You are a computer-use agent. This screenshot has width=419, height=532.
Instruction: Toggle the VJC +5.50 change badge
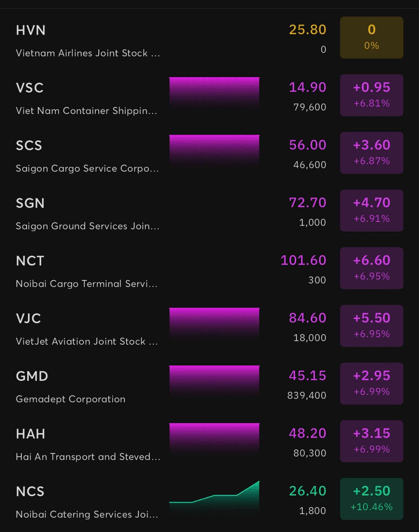coord(371,326)
